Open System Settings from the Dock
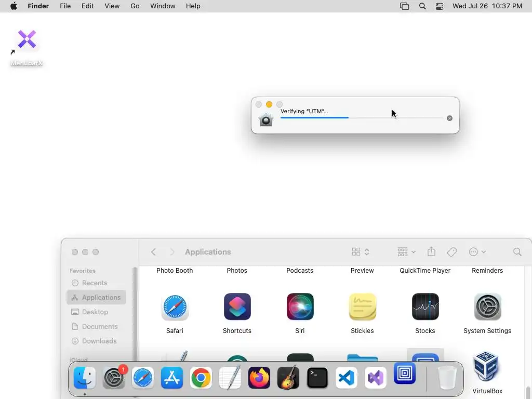Viewport: 532px width, 399px height. coord(114,378)
